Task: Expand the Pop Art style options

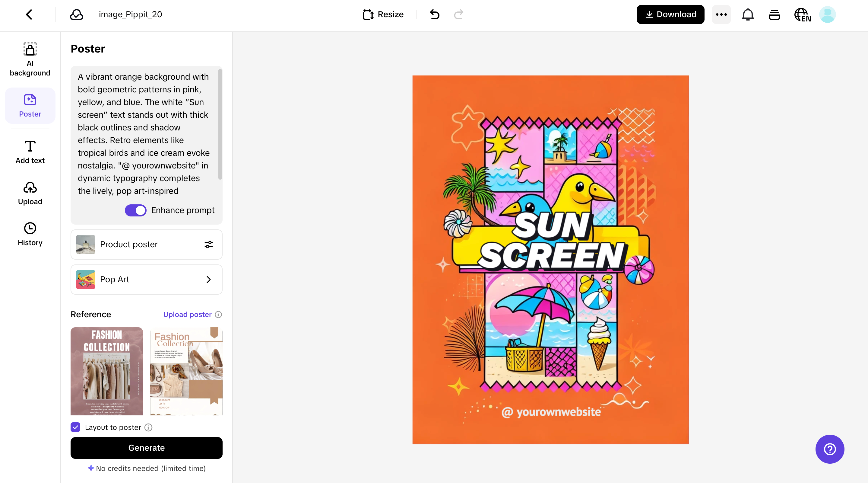Action: [x=209, y=279]
